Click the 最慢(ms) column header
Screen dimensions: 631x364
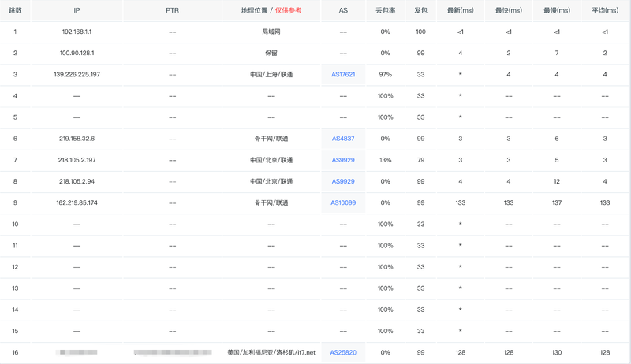(x=557, y=10)
